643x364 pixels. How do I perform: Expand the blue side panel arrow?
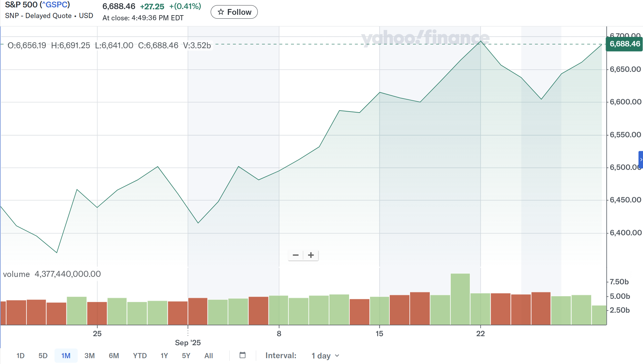(x=641, y=160)
